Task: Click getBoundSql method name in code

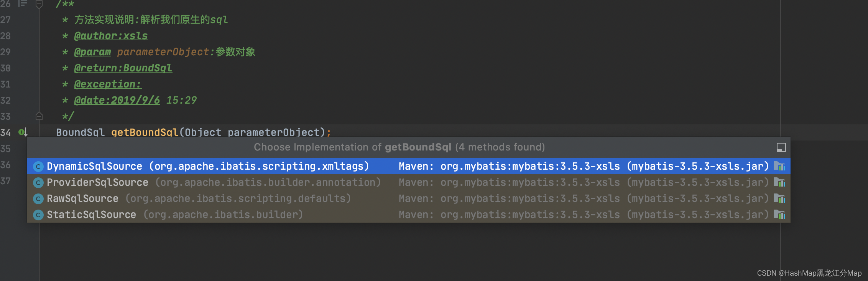Action: point(145,132)
